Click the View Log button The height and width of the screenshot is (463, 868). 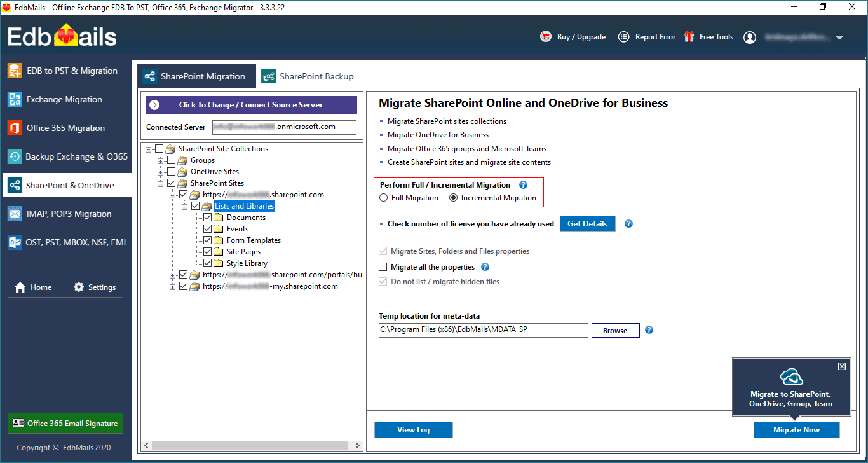pyautogui.click(x=413, y=430)
